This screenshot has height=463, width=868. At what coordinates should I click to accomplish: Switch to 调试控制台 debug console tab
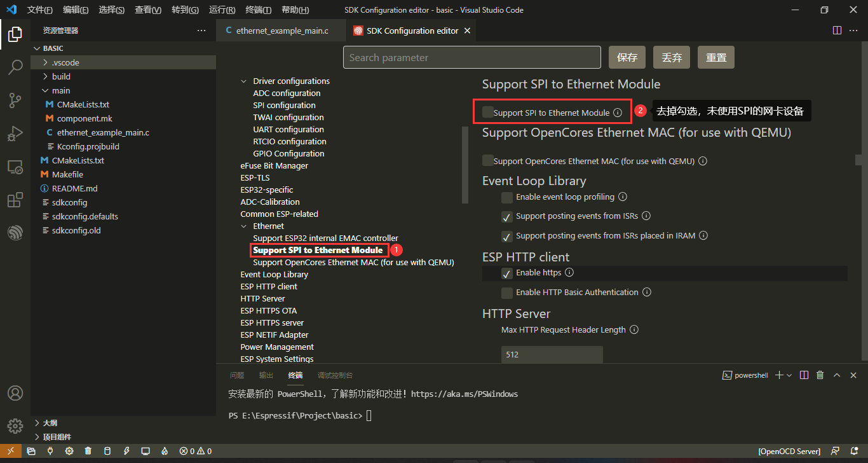point(335,375)
